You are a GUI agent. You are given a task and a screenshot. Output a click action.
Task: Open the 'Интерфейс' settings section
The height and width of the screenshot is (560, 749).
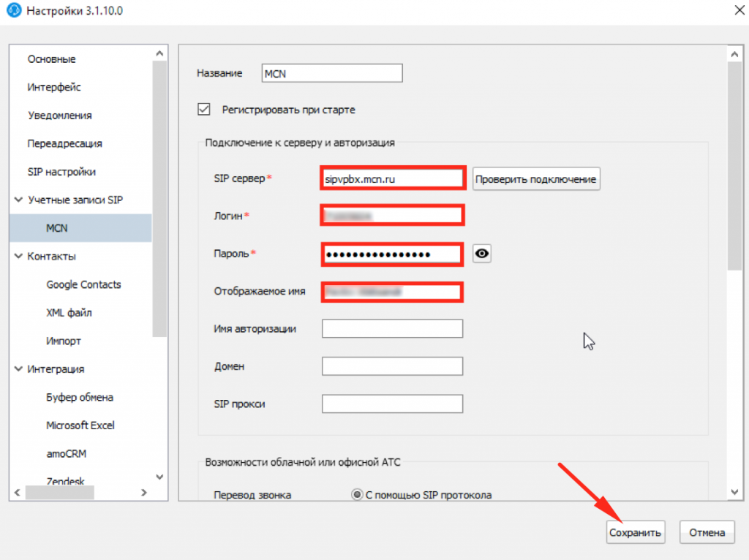click(x=54, y=87)
